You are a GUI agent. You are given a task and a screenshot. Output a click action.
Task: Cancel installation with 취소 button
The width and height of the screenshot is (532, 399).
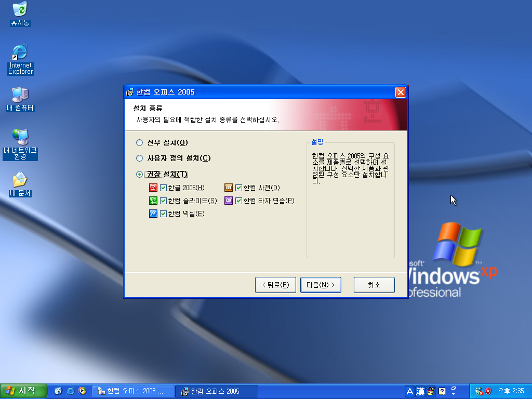tap(374, 285)
